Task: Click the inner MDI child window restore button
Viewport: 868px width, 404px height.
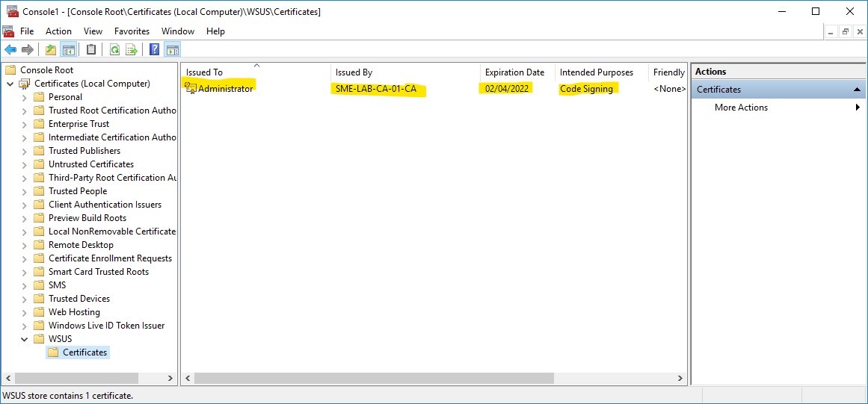Action: [x=846, y=32]
